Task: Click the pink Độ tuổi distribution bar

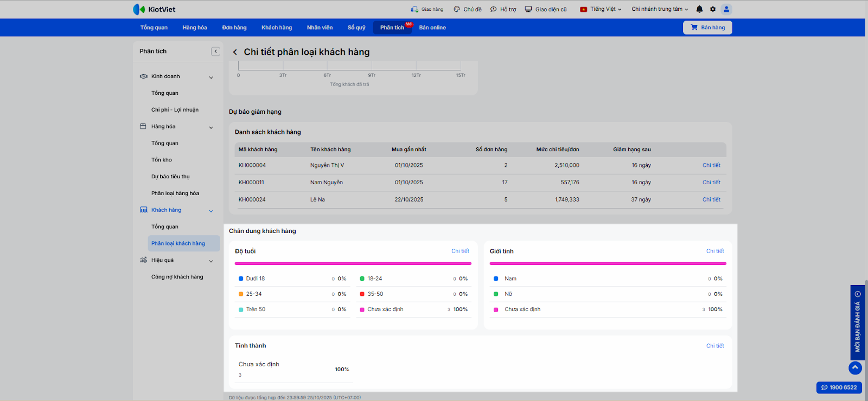Action: (x=353, y=263)
